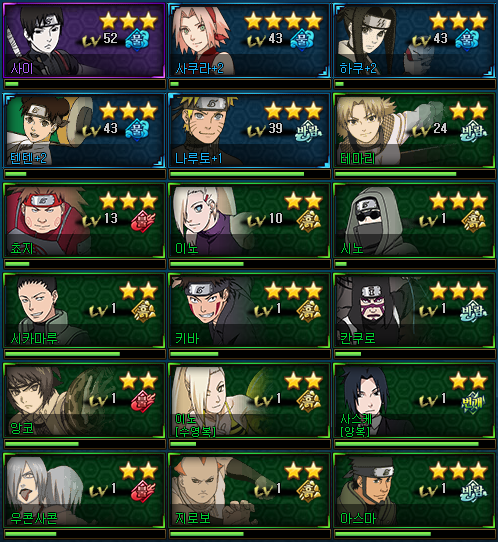Select the 텐텐+2 character card
This screenshot has height=542, width=498.
point(84,131)
